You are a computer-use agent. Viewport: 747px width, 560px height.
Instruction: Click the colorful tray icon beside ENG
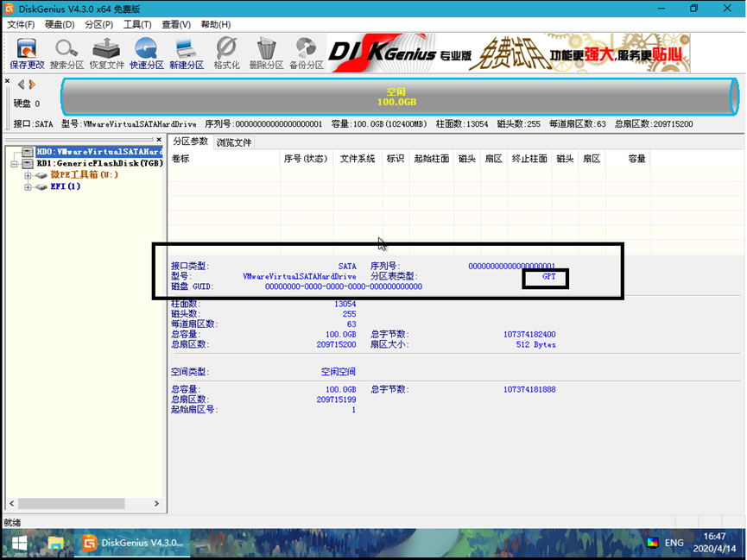pyautogui.click(x=652, y=543)
